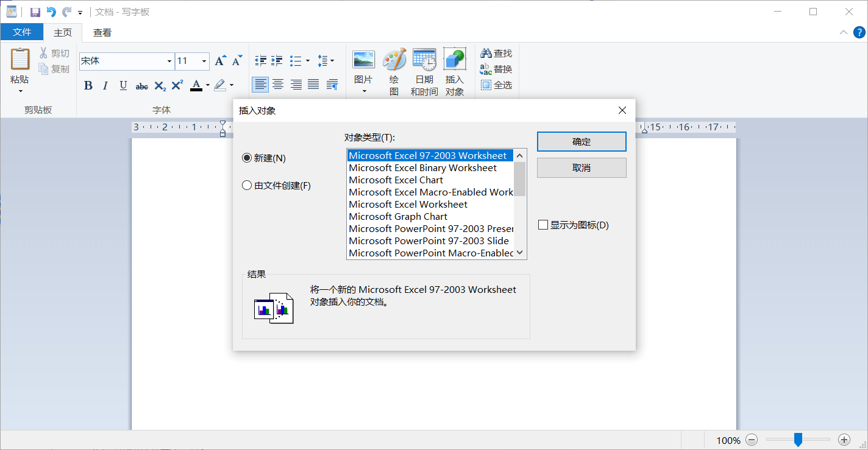
Task: Save the document from the quick access toolbar
Action: pos(35,12)
